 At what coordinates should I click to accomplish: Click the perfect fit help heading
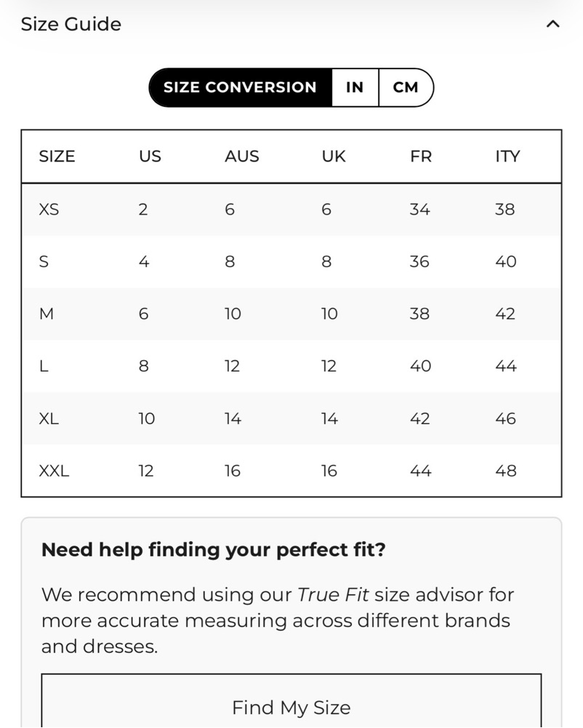click(214, 550)
